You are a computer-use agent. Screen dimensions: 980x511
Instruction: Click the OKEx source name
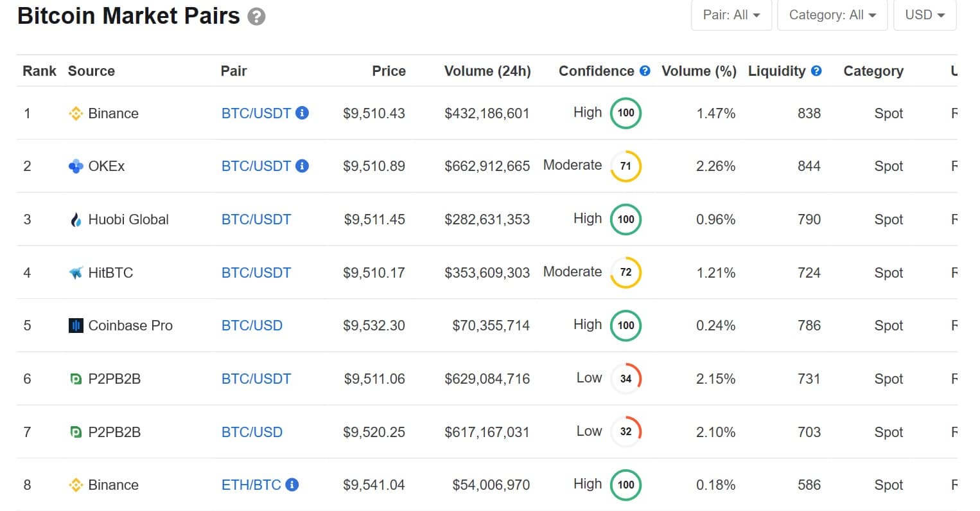tap(107, 166)
